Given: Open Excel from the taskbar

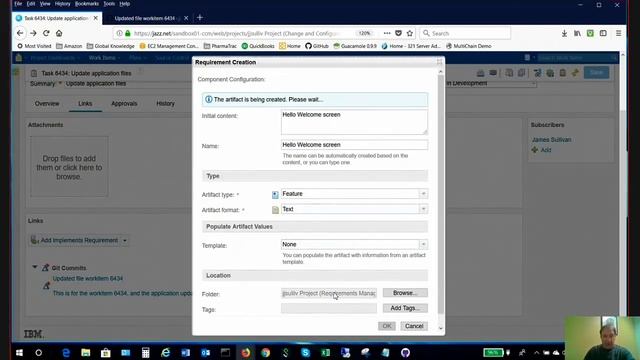Looking at the screenshot, I should (325, 352).
